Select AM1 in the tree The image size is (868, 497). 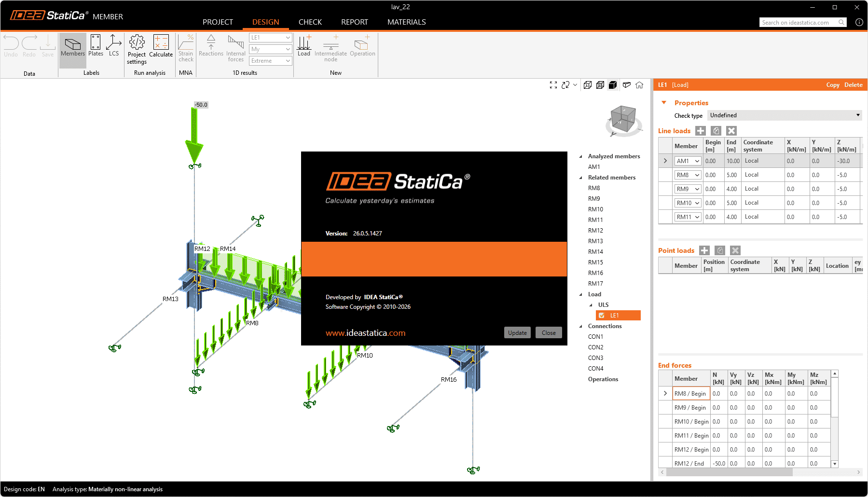click(594, 167)
